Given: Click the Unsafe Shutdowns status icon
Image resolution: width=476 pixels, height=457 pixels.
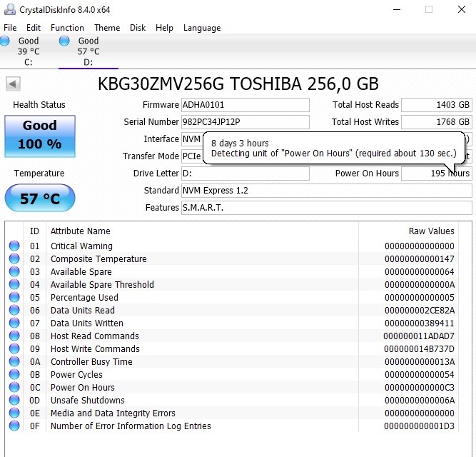Looking at the screenshot, I should (14, 400).
